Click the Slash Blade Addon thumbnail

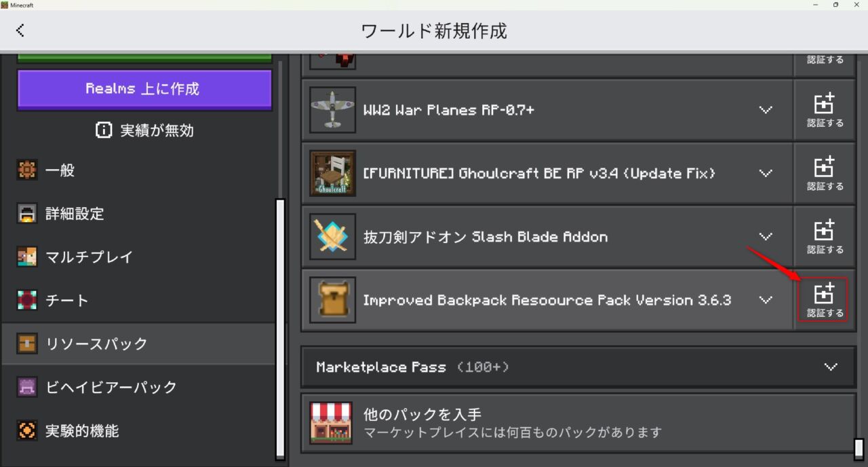click(x=332, y=237)
